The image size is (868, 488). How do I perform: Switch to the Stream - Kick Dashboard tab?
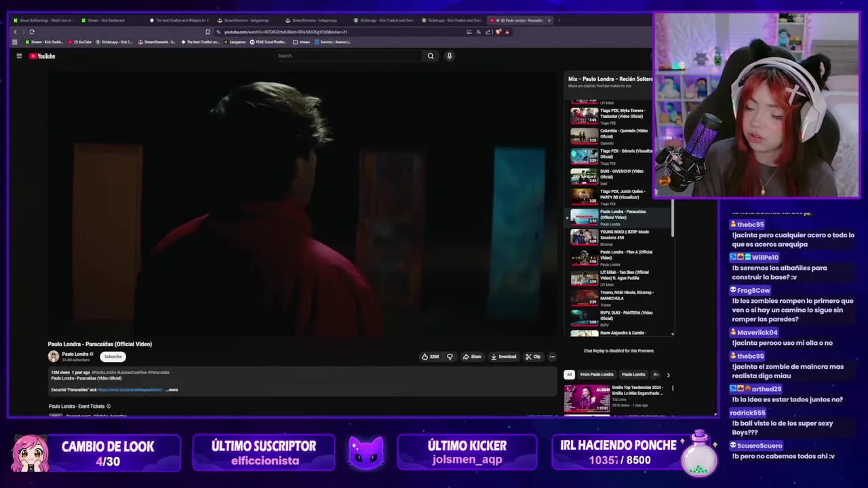point(106,20)
